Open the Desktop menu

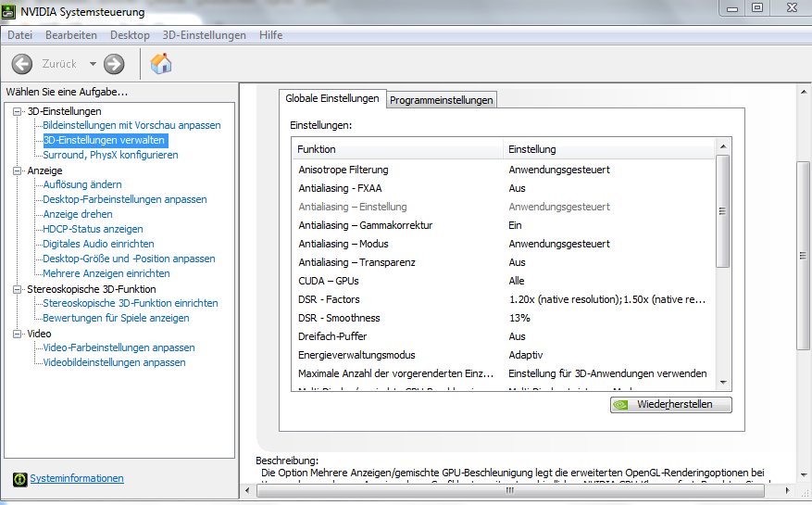130,35
